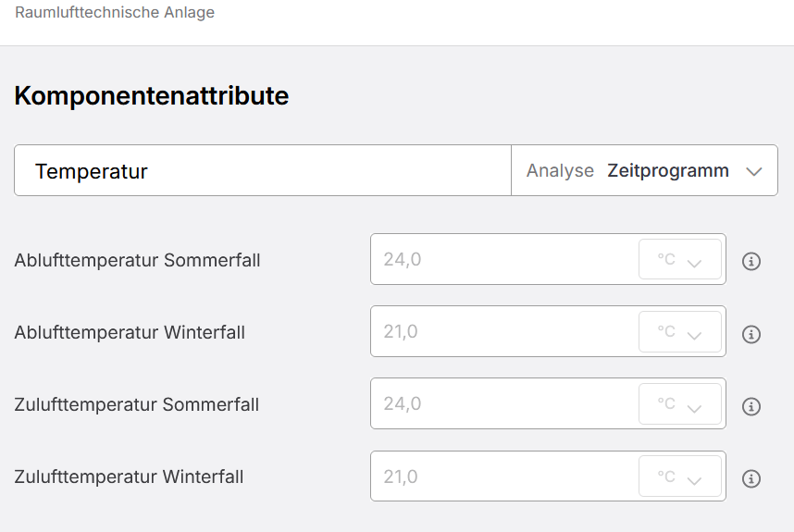Image resolution: width=794 pixels, height=532 pixels.
Task: Select the Zulufttemperatur Sommerfall value field
Action: tap(504, 403)
